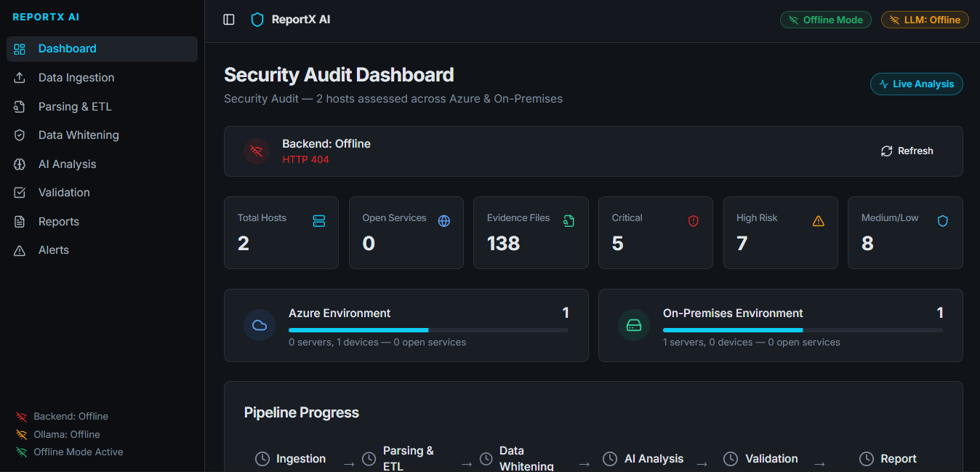This screenshot has height=472, width=980.
Task: Click the Dashboard grid icon in sidebar
Action: tap(20, 49)
